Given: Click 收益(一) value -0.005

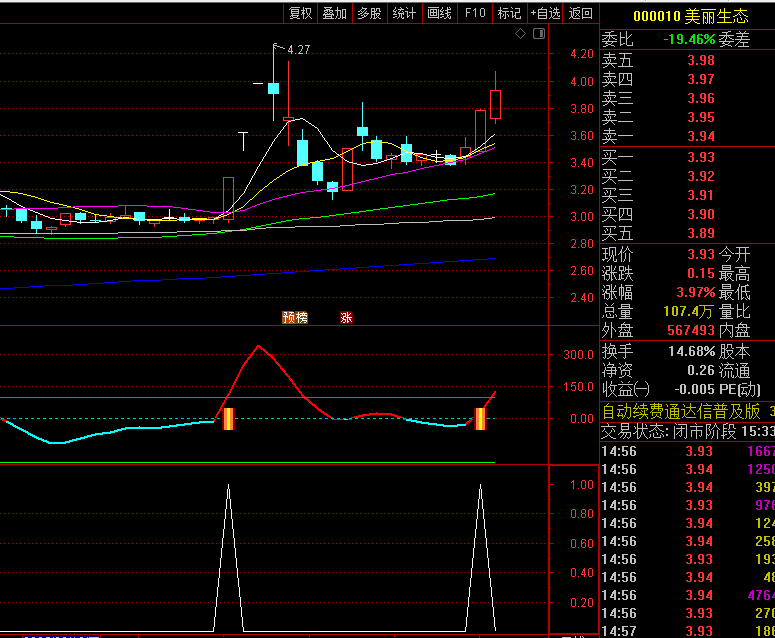Looking at the screenshot, I should [694, 389].
